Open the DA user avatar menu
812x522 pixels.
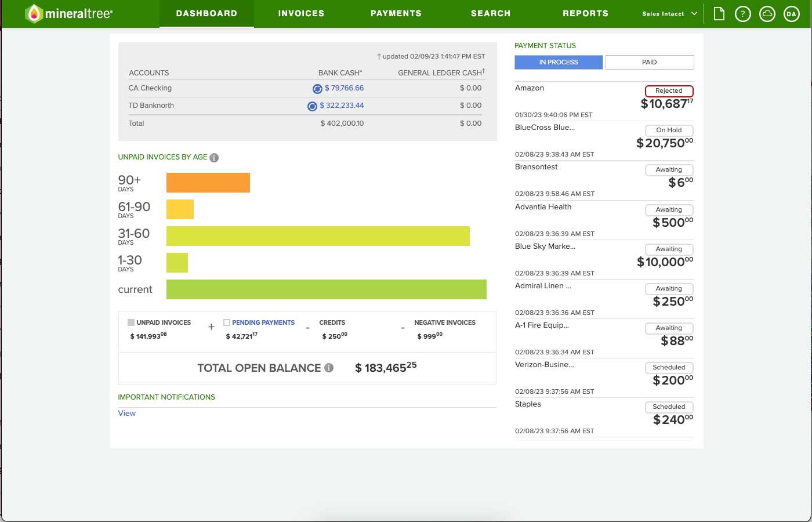(791, 14)
